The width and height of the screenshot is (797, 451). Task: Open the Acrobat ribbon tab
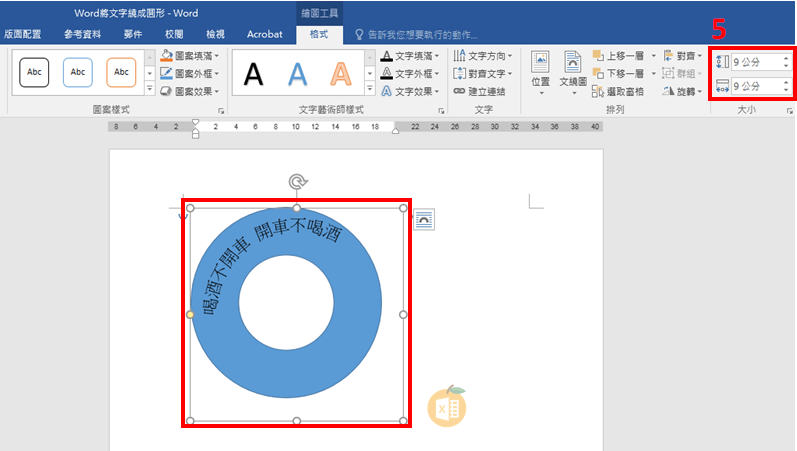(264, 34)
